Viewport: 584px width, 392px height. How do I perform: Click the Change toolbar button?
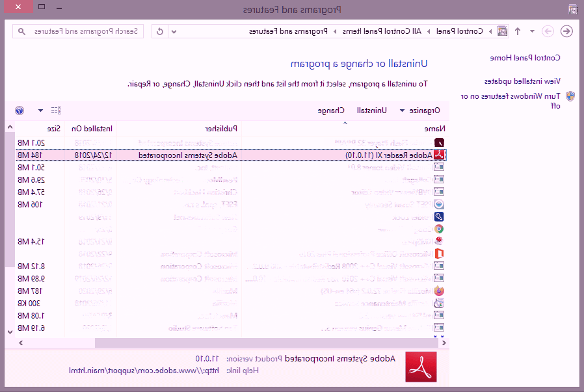click(331, 111)
